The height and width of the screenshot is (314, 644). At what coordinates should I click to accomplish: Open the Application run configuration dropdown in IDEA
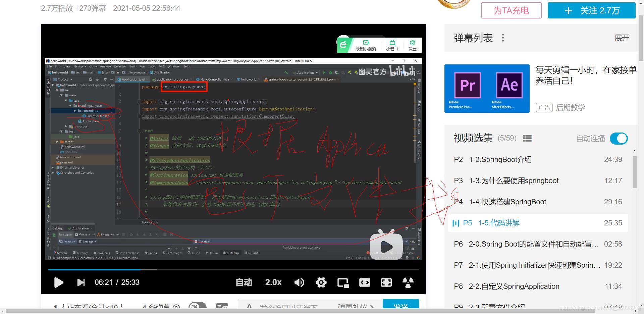(x=305, y=72)
